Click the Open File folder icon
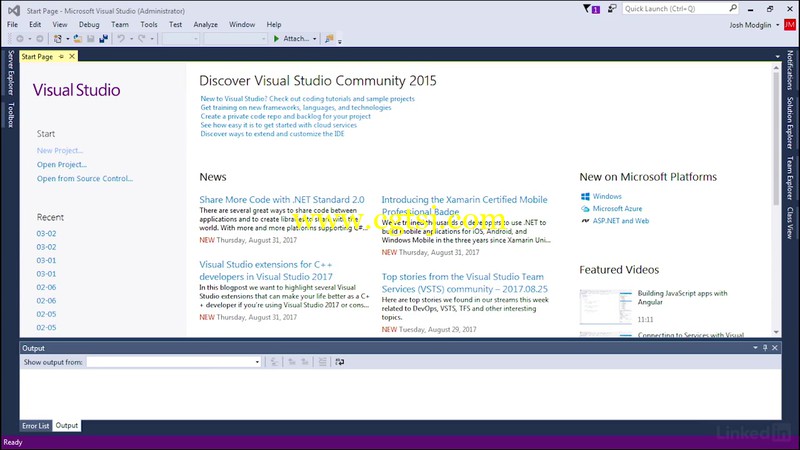 [78, 39]
